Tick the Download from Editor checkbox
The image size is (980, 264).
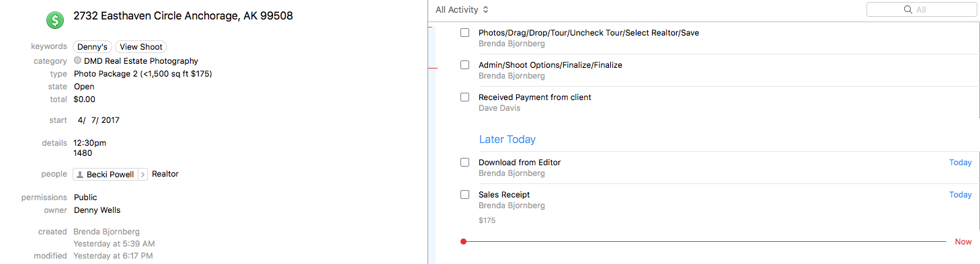[464, 162]
